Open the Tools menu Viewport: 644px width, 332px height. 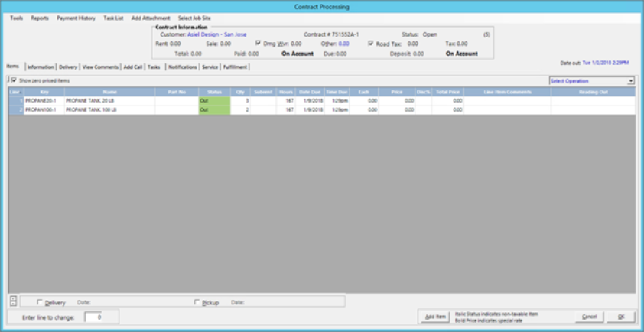(x=16, y=18)
